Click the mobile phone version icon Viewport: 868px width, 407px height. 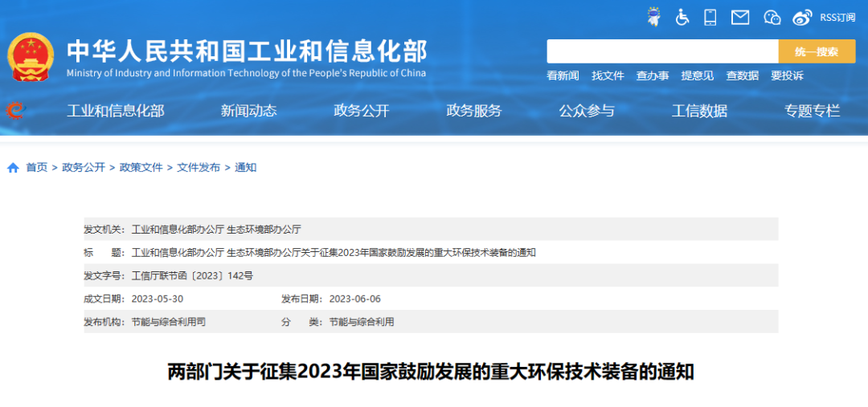pos(710,17)
